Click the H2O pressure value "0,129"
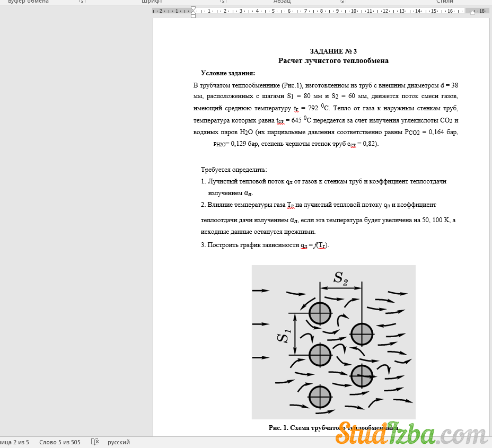The image size is (492, 448). click(239, 144)
